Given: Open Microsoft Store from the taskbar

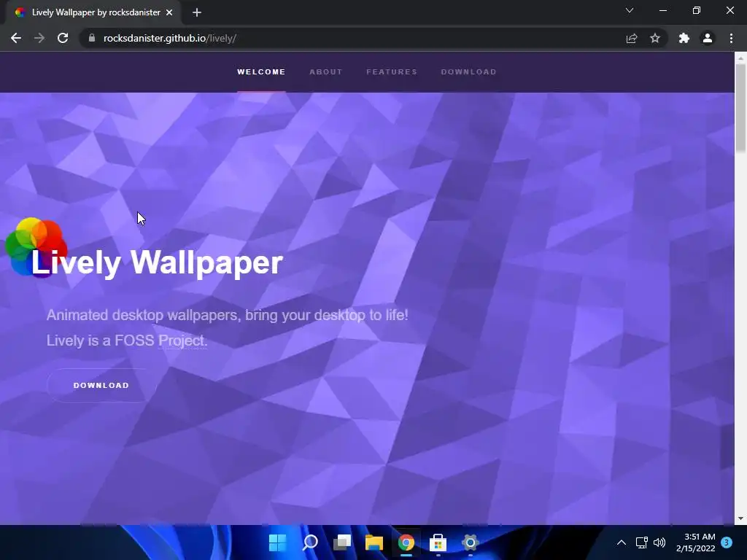Looking at the screenshot, I should 438,542.
